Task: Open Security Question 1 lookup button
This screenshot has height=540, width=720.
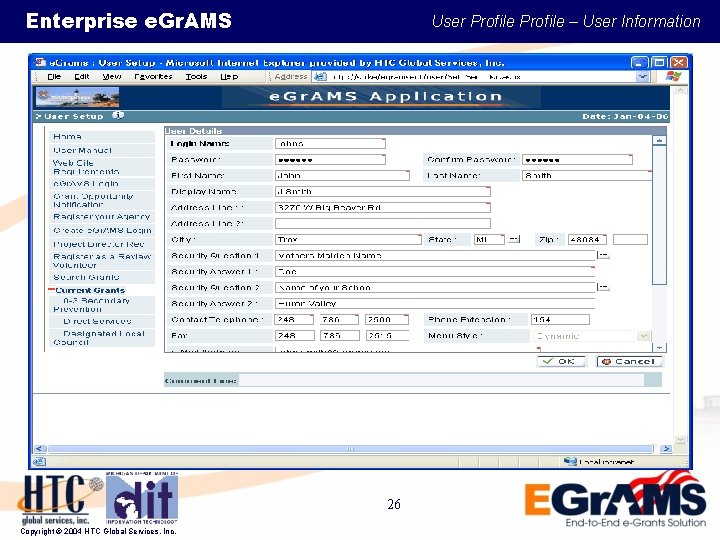Action: [x=603, y=255]
